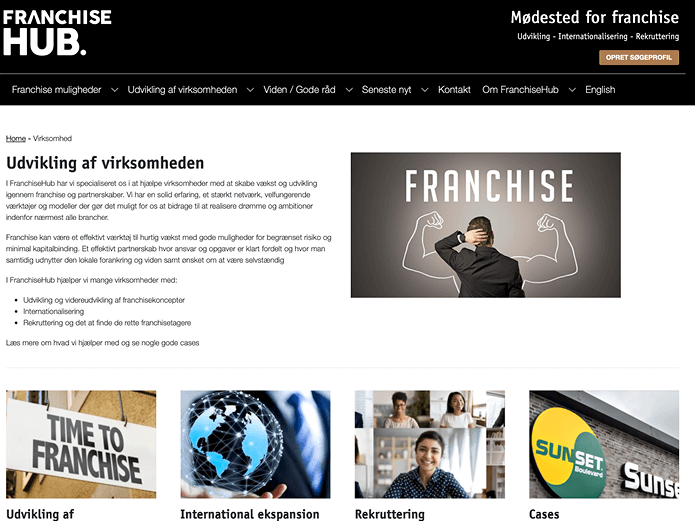Image resolution: width=695 pixels, height=521 pixels.
Task: Open the International ekspansion heading link
Action: point(250,514)
